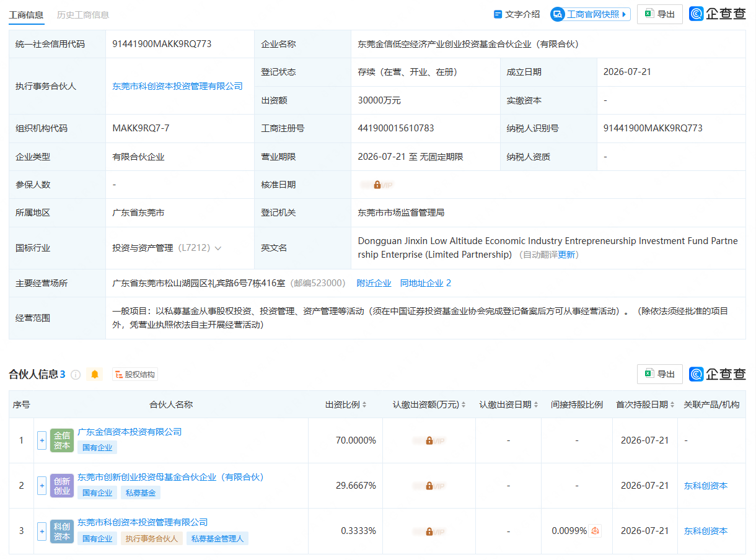This screenshot has width=756, height=560.
Task: Click organization code MAKK9RQ7-7
Action: tap(141, 128)
